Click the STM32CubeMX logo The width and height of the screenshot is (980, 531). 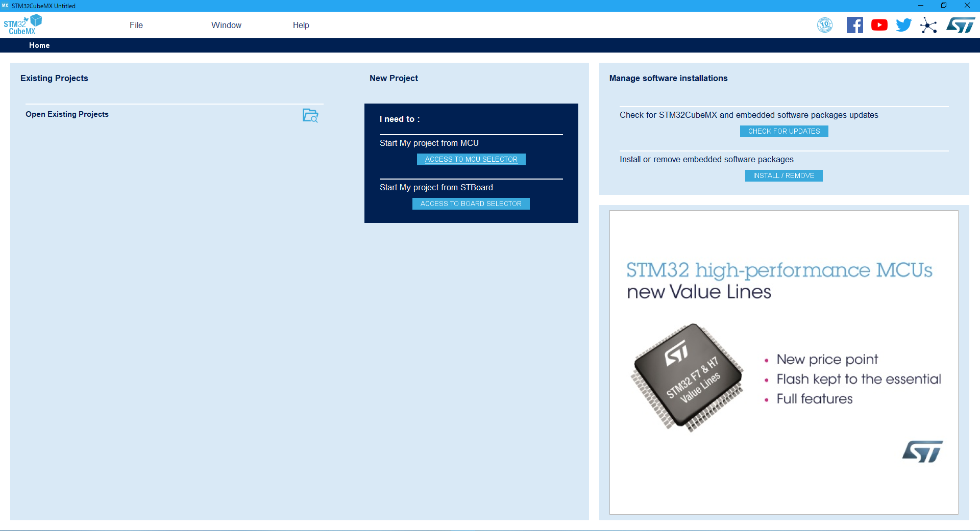pyautogui.click(x=22, y=24)
